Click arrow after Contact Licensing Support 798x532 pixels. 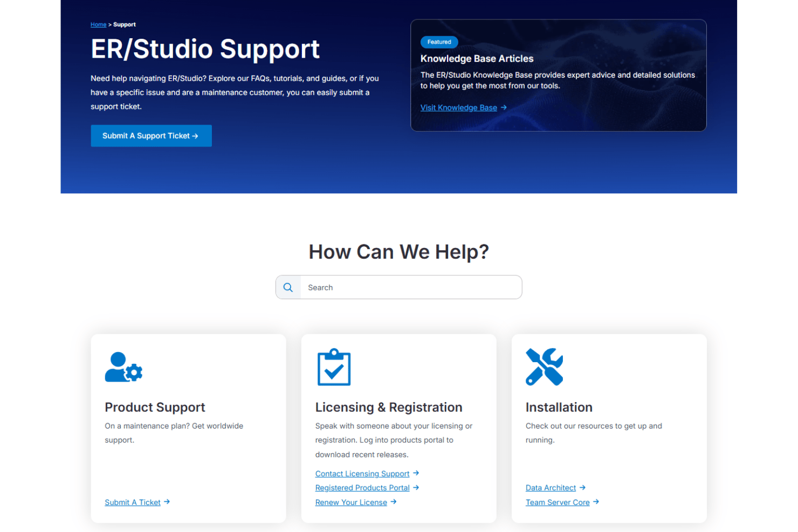pos(416,473)
